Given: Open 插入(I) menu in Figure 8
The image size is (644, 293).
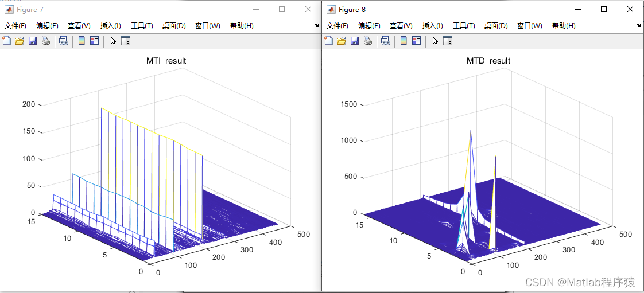Looking at the screenshot, I should [432, 26].
